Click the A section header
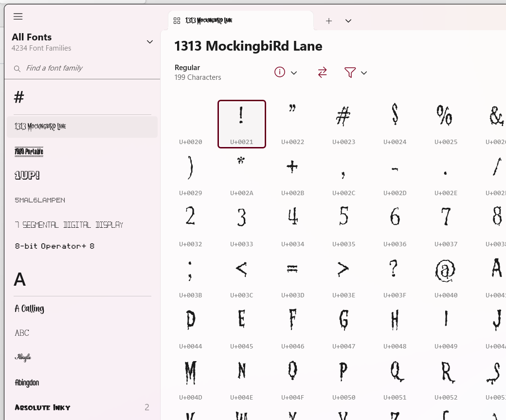This screenshot has height=420, width=506. click(19, 279)
